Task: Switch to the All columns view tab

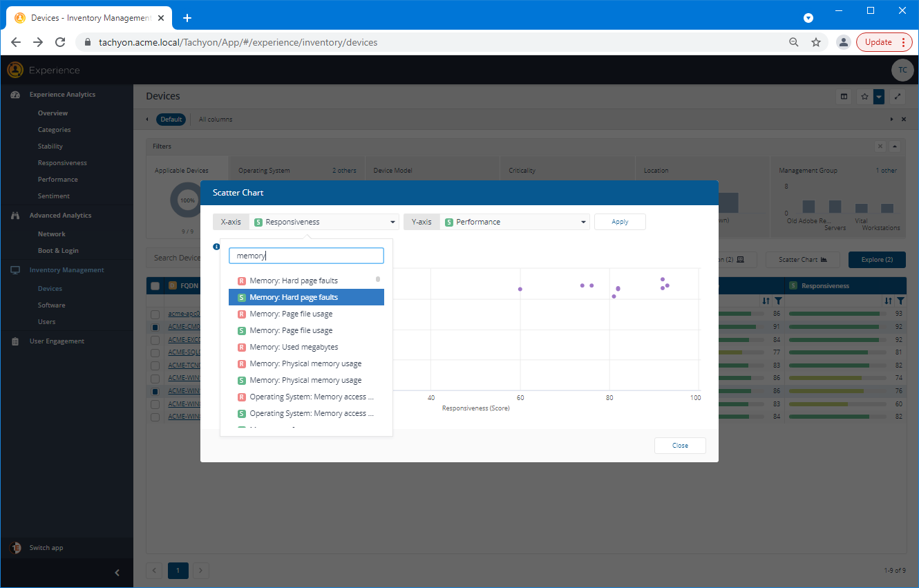Action: 216,120
